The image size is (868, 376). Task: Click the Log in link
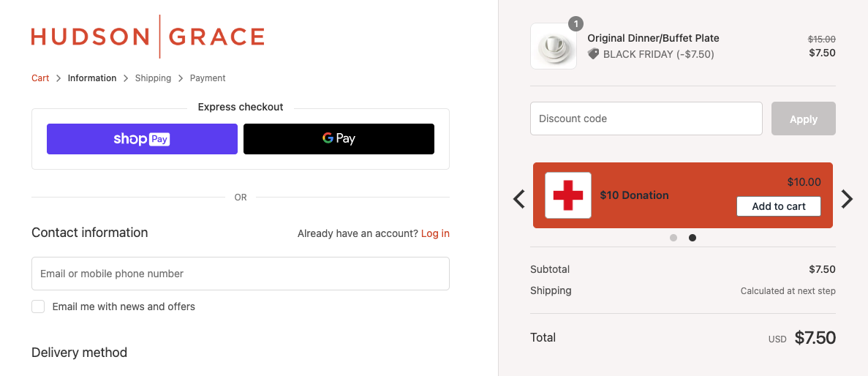point(435,233)
